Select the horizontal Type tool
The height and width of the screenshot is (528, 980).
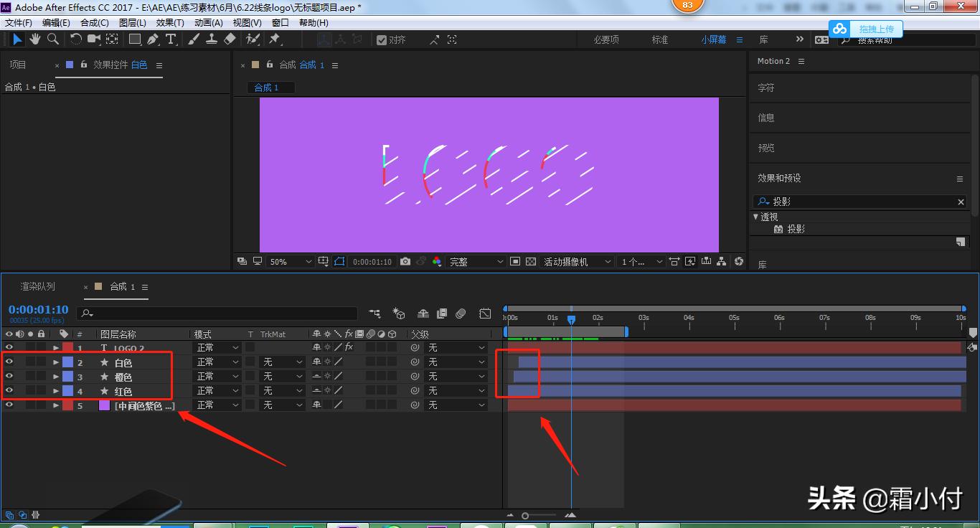click(x=171, y=39)
